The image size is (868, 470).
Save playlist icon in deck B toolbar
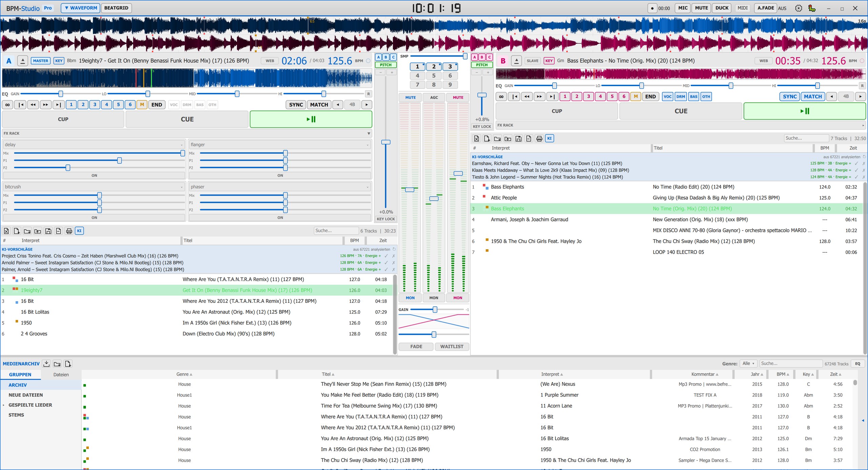[x=518, y=138]
